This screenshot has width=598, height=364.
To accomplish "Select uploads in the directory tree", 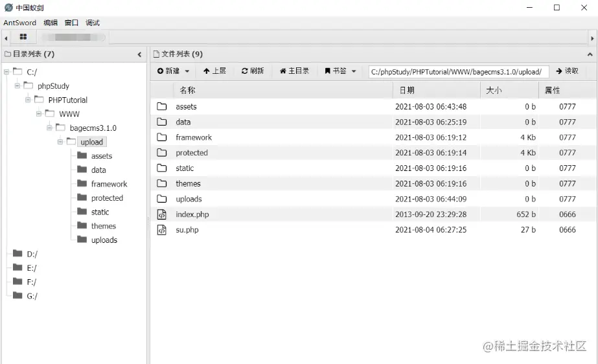I will (104, 240).
